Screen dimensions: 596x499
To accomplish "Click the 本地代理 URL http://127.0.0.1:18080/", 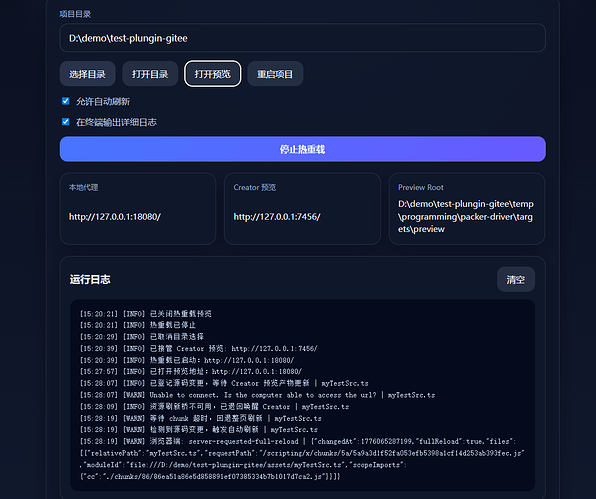I will 115,217.
